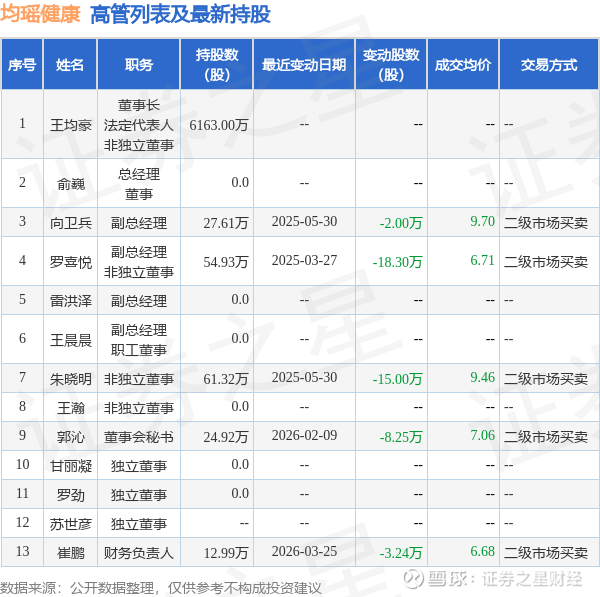Click the date 2025-05-30 in 朱晓明's row

coord(304,377)
